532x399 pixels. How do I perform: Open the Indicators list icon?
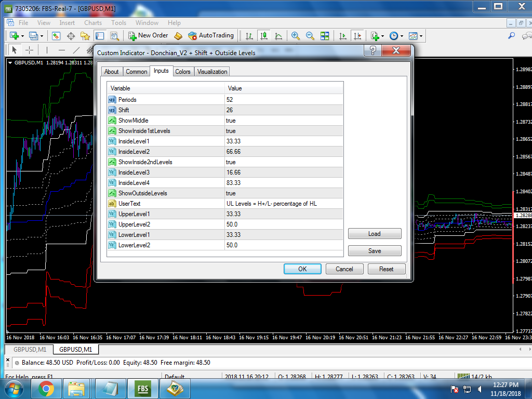(x=375, y=36)
